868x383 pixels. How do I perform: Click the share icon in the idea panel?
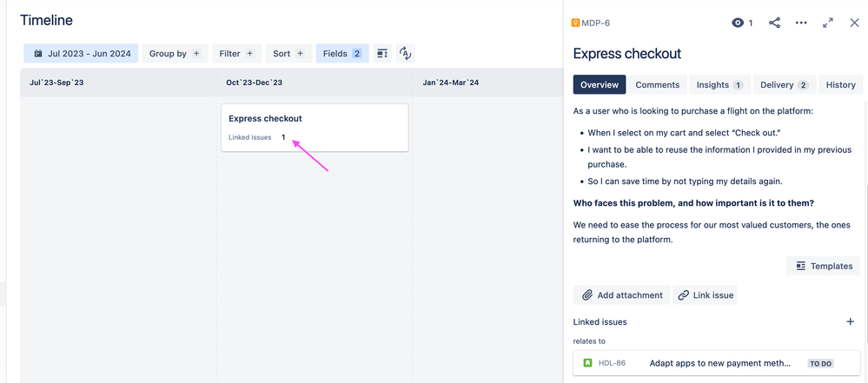tap(774, 23)
